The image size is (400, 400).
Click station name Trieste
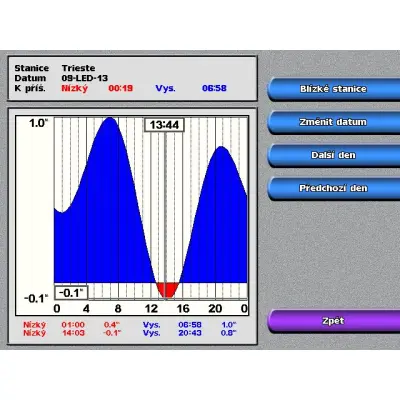[x=78, y=68]
